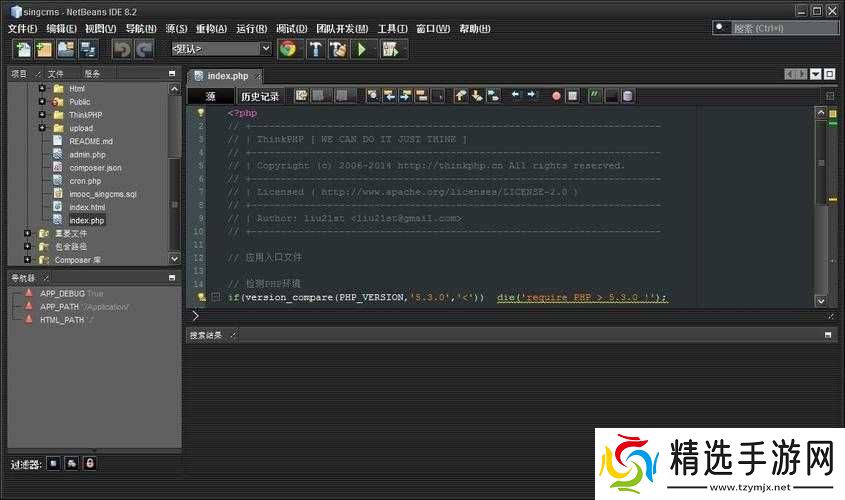Select index.html in the project tree
The width and height of the screenshot is (845, 500).
pos(86,207)
